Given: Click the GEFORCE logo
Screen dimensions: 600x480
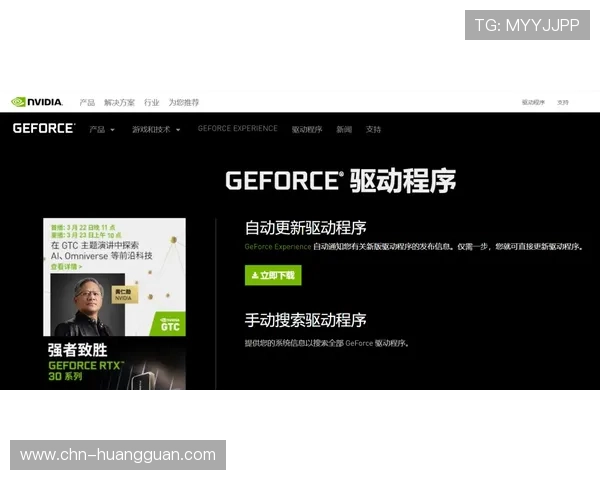Looking at the screenshot, I should 44,128.
